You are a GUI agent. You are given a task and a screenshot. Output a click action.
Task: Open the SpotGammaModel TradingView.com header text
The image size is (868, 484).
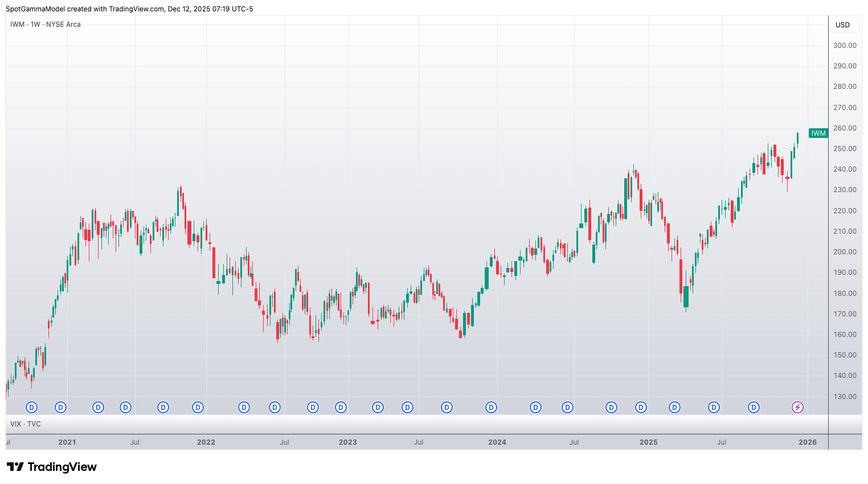point(129,9)
